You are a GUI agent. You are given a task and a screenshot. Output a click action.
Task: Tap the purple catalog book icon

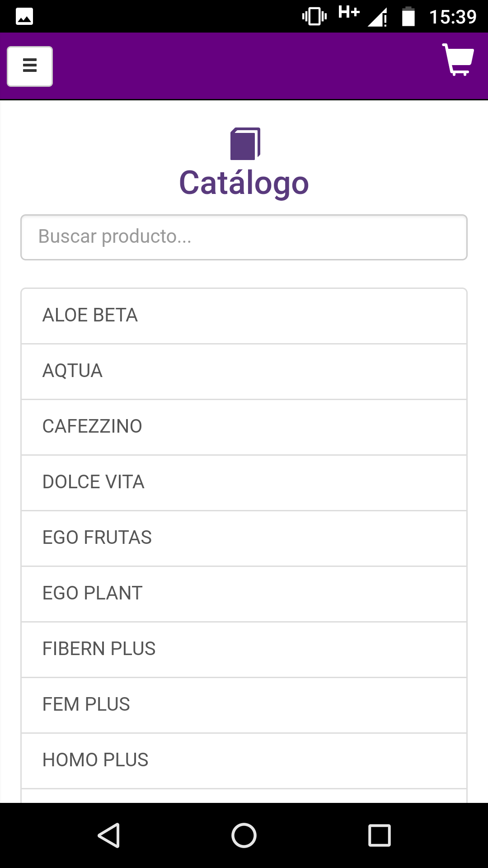pyautogui.click(x=245, y=144)
